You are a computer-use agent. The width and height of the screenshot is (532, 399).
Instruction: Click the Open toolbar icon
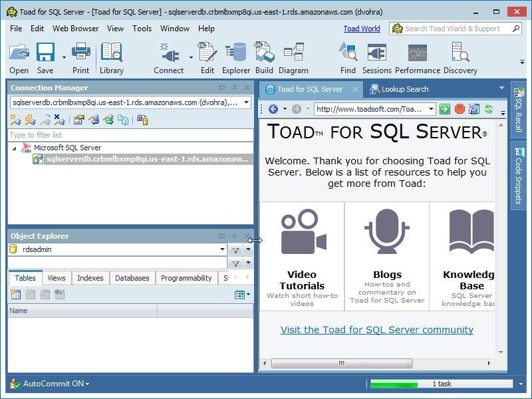[19, 58]
